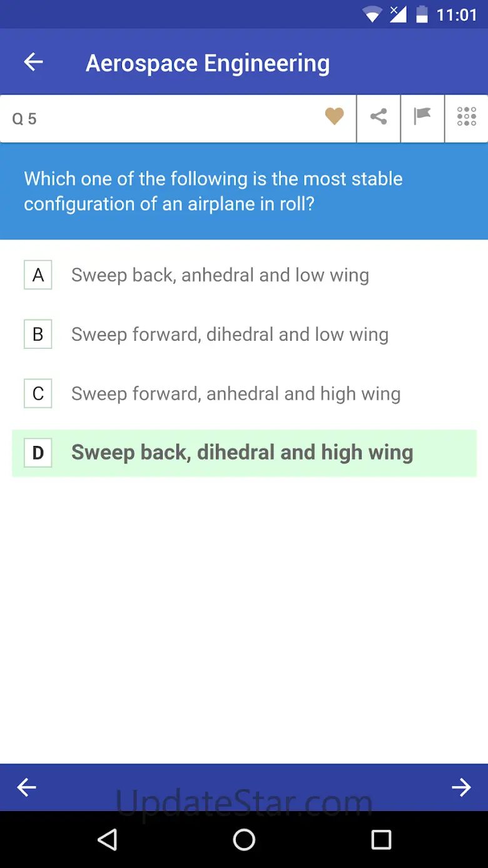488x868 pixels.
Task: Open Android recent apps button
Action: point(381,839)
